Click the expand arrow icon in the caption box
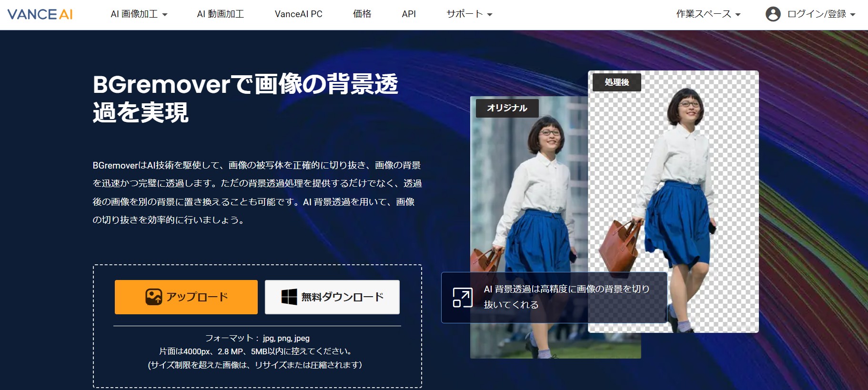Viewport: 868px width, 390px height. pyautogui.click(x=462, y=298)
